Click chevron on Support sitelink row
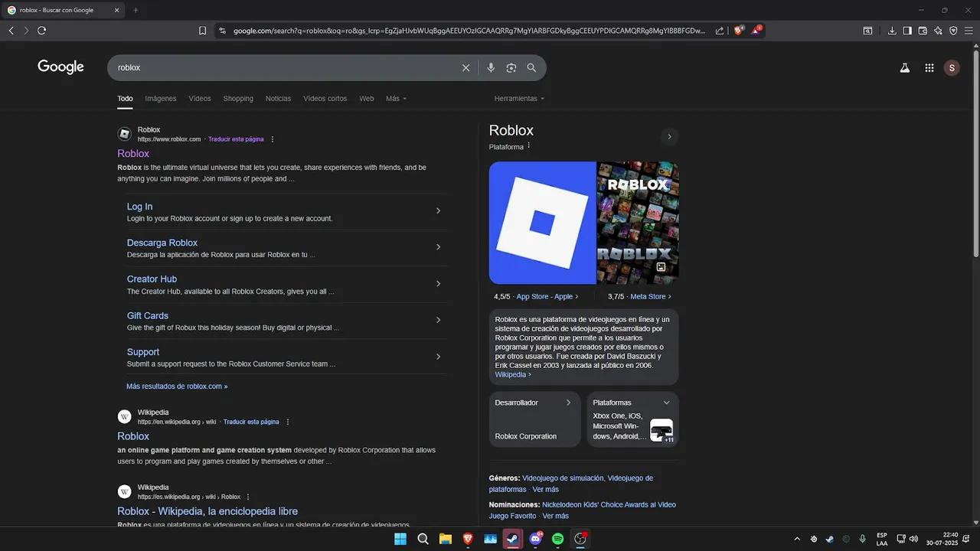 (x=438, y=357)
